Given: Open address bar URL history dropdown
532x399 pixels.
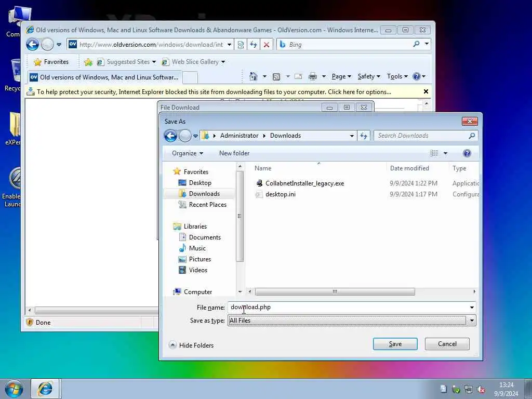Looking at the screenshot, I should pos(229,45).
